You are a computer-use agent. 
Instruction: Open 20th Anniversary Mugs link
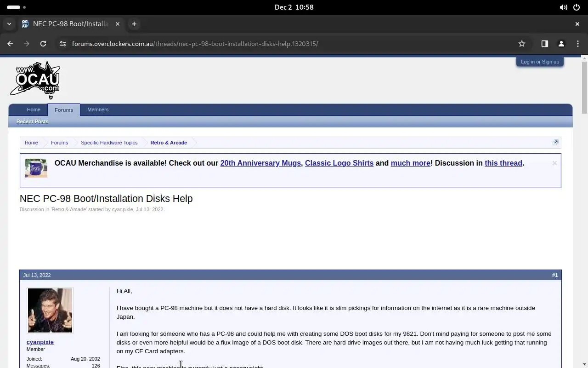pos(260,163)
